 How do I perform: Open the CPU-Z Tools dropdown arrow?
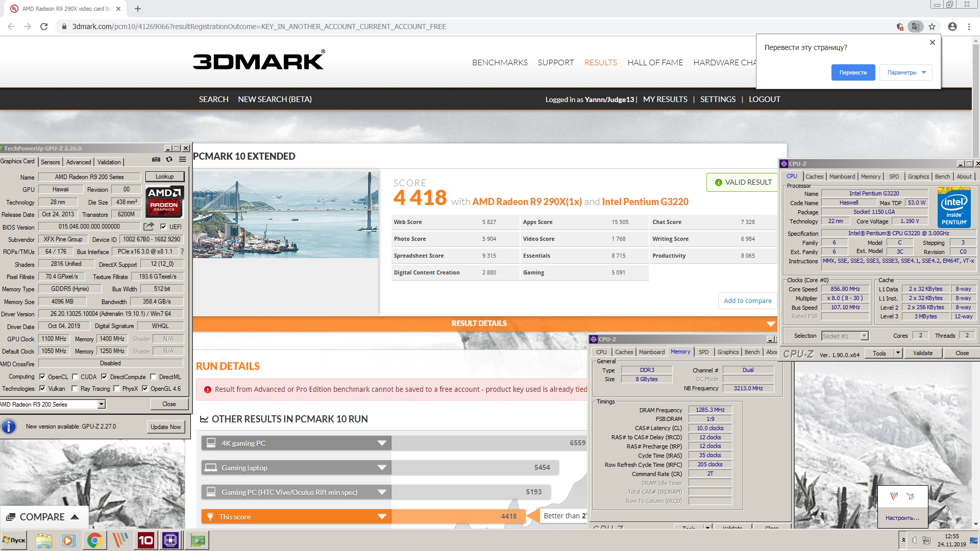(x=898, y=353)
